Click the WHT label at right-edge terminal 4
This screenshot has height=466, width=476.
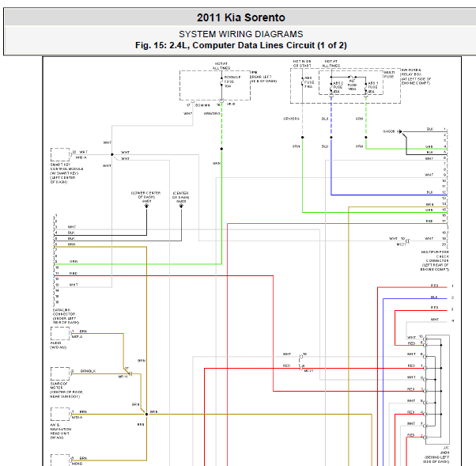tap(435, 320)
